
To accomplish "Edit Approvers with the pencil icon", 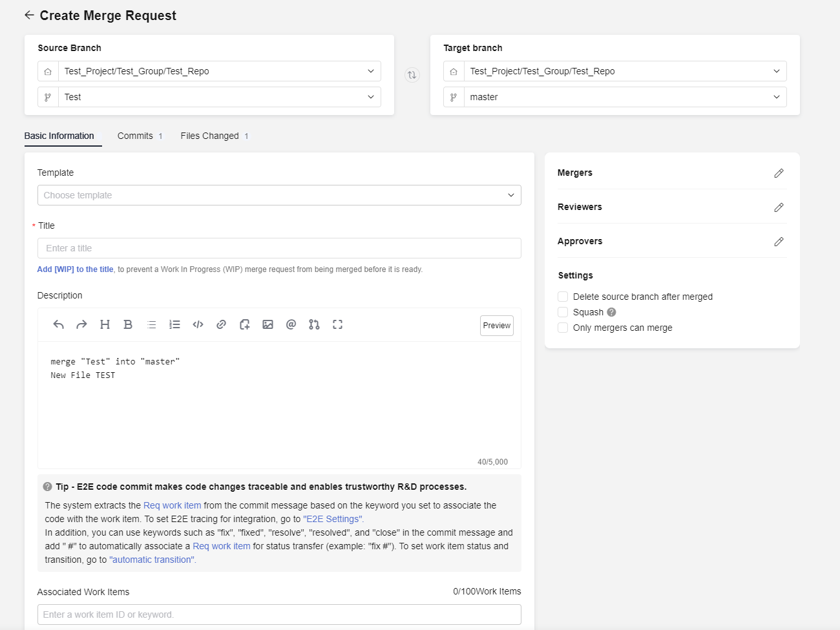I will pyautogui.click(x=779, y=242).
